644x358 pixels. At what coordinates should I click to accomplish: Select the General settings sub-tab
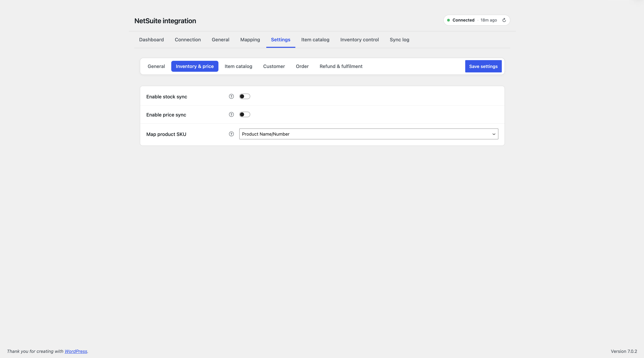point(156,66)
